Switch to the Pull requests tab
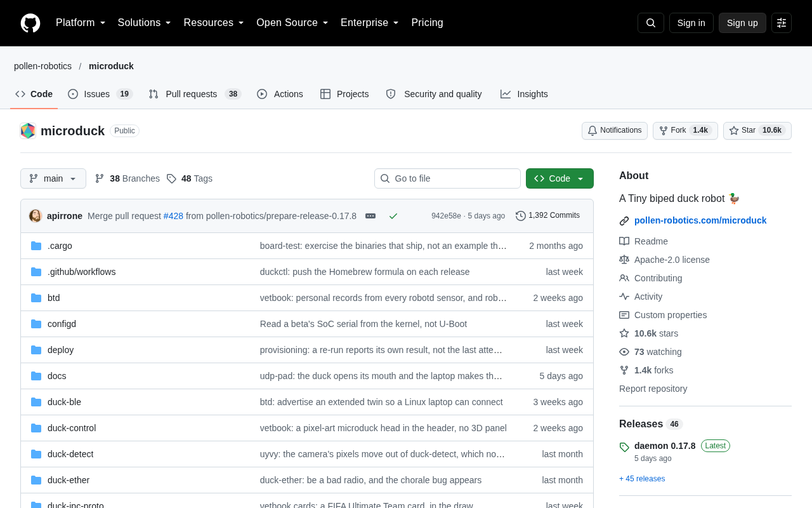This screenshot has width=812, height=508. [x=195, y=94]
